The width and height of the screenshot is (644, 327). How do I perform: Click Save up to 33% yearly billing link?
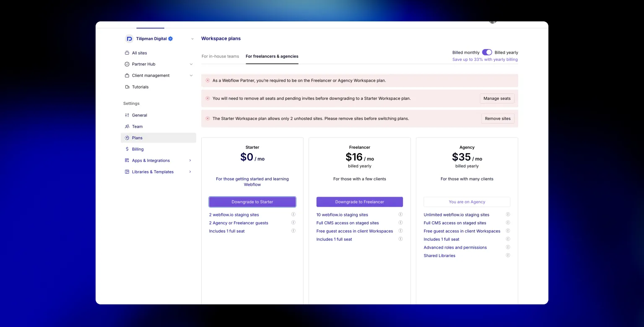click(485, 60)
